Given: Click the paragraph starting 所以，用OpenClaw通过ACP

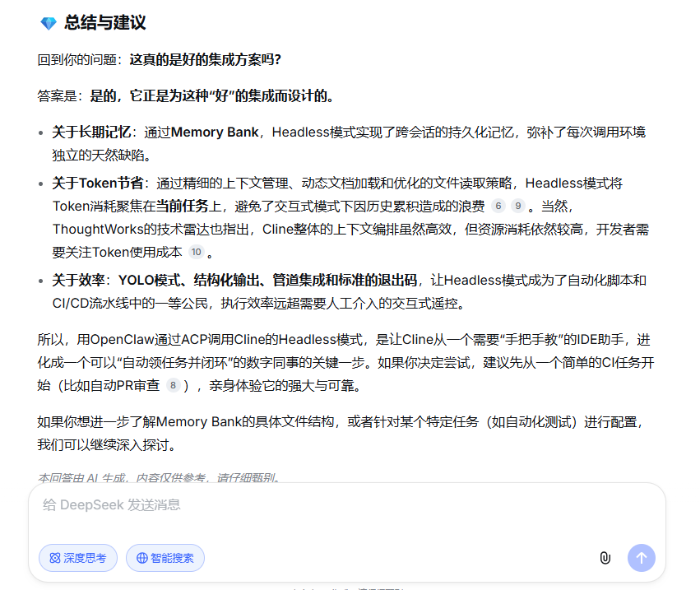Looking at the screenshot, I should pyautogui.click(x=346, y=363).
